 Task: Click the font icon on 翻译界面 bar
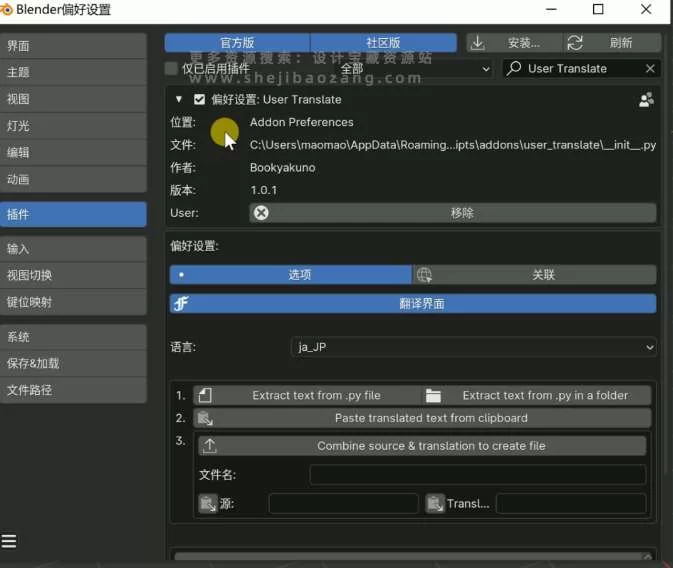(x=181, y=304)
